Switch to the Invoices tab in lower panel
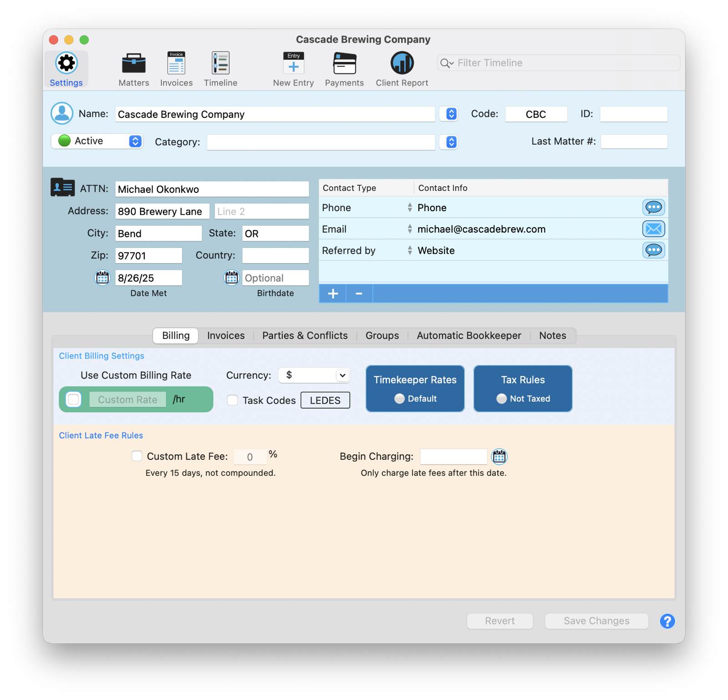The width and height of the screenshot is (728, 700). pyautogui.click(x=226, y=336)
